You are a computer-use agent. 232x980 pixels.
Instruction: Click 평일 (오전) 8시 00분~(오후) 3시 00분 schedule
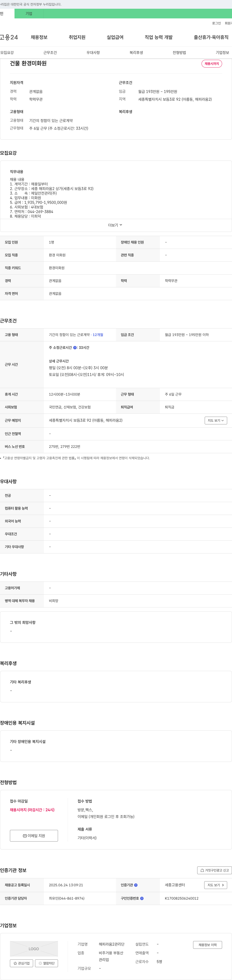click(x=79, y=368)
